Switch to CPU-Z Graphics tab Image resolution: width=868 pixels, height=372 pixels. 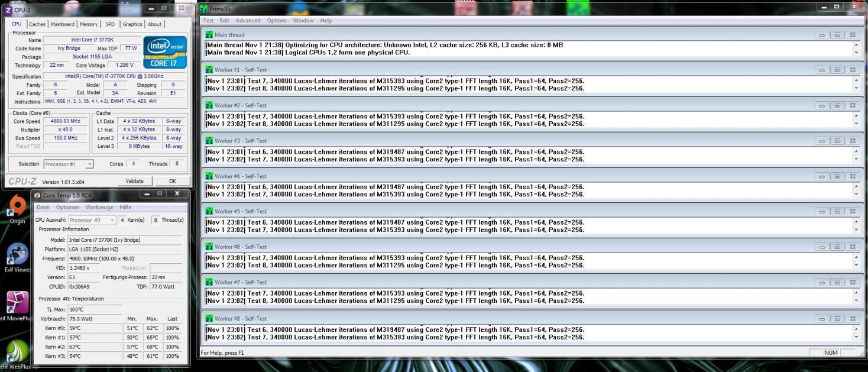click(132, 24)
